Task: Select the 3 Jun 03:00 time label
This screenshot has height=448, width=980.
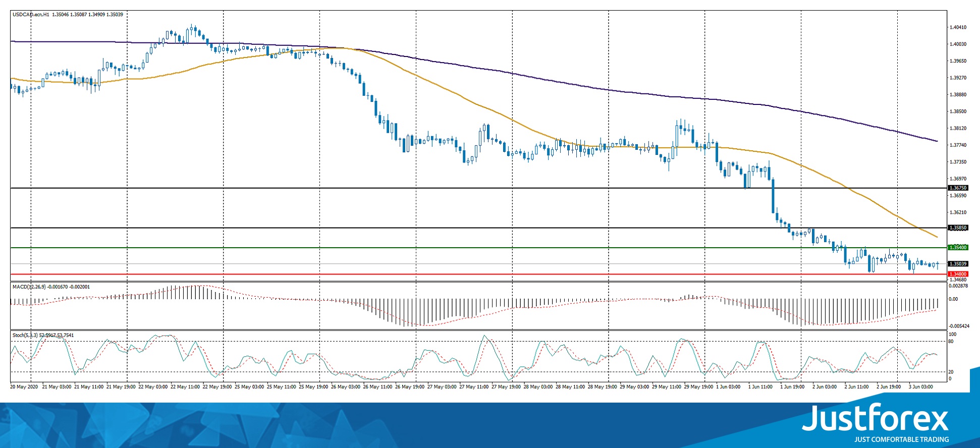Action: click(x=921, y=387)
